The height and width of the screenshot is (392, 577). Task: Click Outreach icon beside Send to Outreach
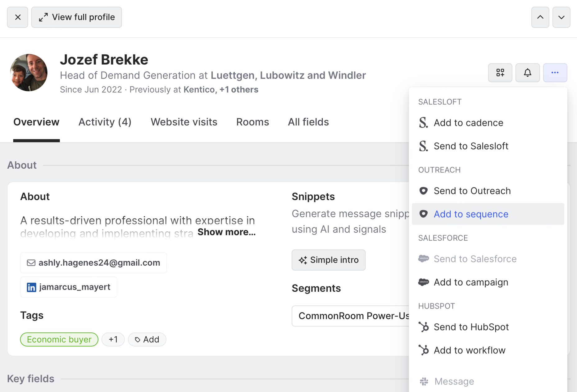pos(423,191)
